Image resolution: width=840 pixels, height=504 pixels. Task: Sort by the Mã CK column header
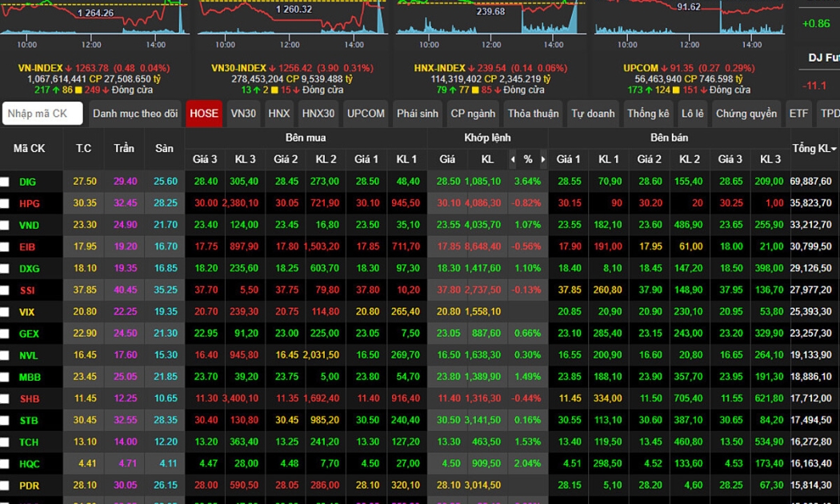(x=29, y=149)
